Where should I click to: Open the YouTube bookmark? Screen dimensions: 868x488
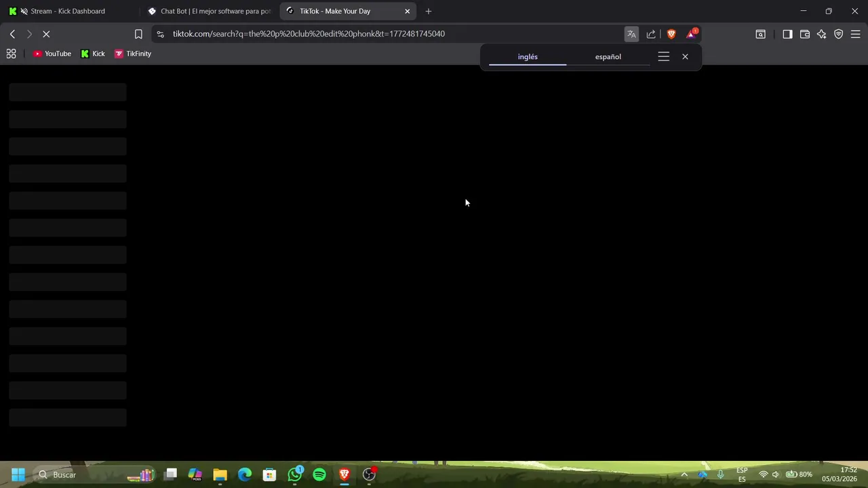(52, 54)
